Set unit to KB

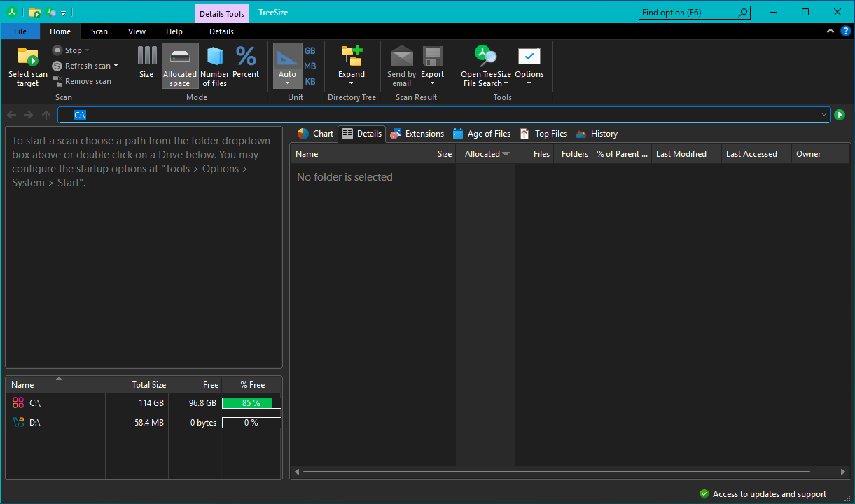click(310, 82)
